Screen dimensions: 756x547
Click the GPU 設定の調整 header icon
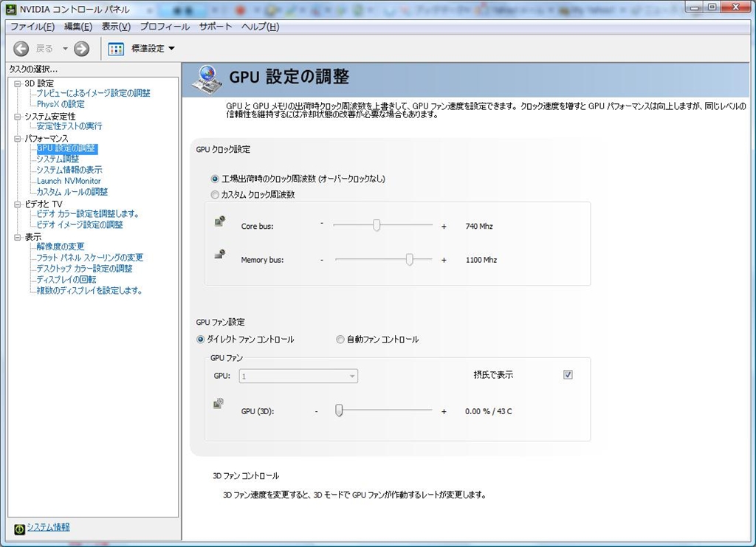207,80
